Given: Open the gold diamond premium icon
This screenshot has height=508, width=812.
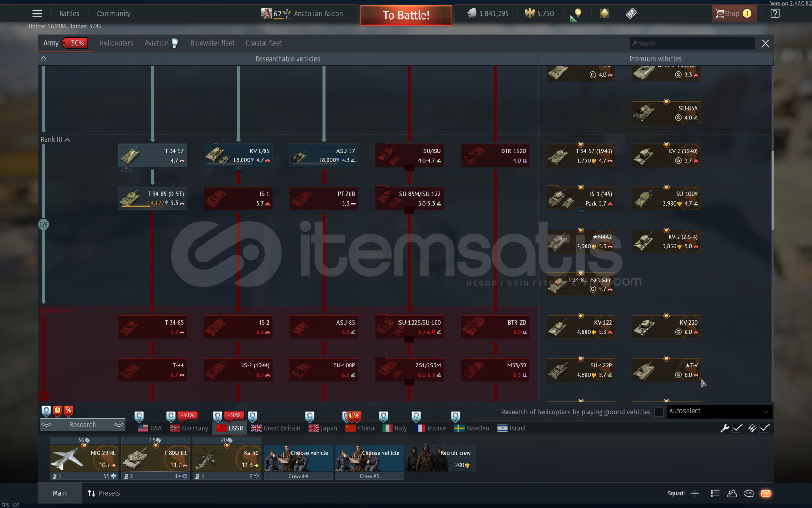Looking at the screenshot, I should tap(605, 14).
